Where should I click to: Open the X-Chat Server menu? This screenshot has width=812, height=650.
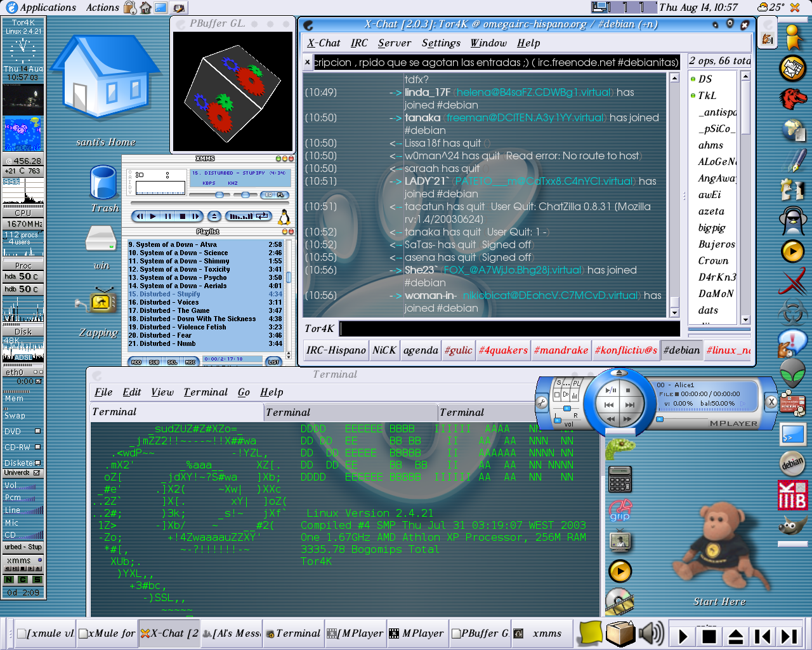(395, 43)
